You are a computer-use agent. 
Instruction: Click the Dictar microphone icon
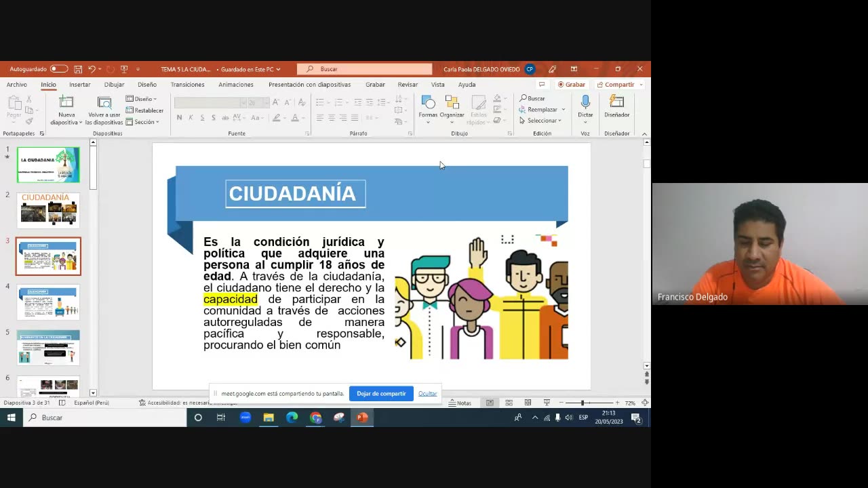(585, 103)
